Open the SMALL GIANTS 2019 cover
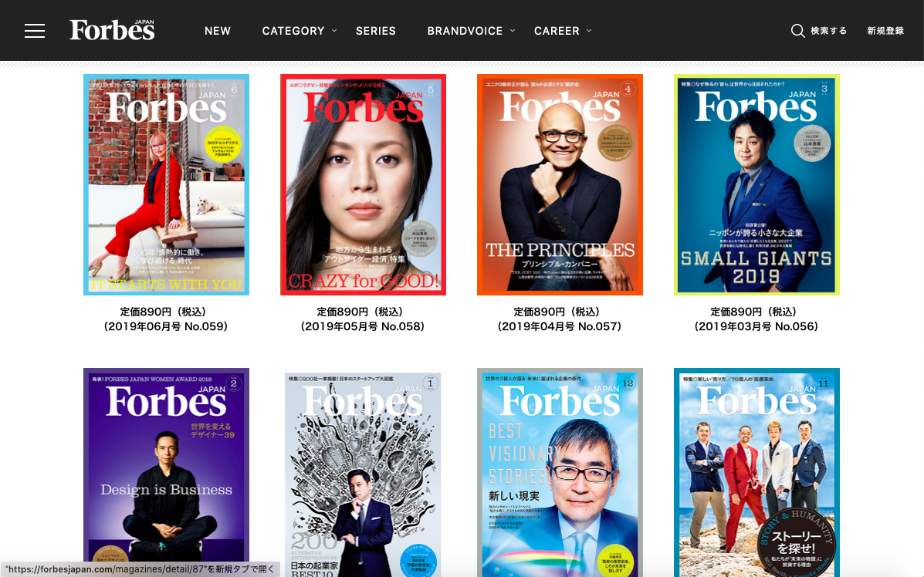Screen dimensions: 924x577 pos(756,184)
